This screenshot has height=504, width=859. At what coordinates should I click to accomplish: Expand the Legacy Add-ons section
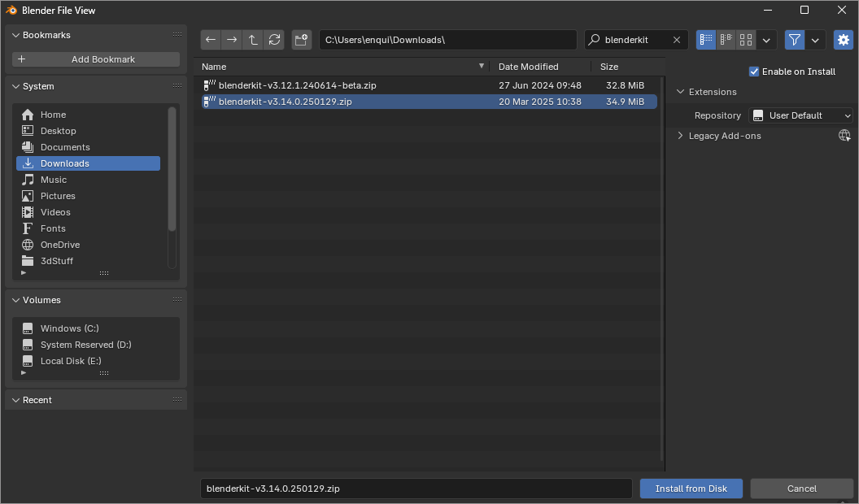tap(680, 136)
